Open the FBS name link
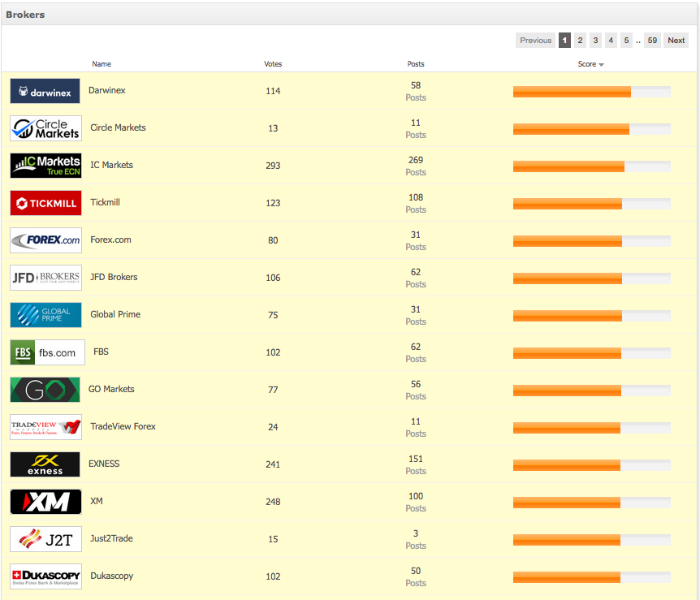700x600 pixels. click(101, 352)
